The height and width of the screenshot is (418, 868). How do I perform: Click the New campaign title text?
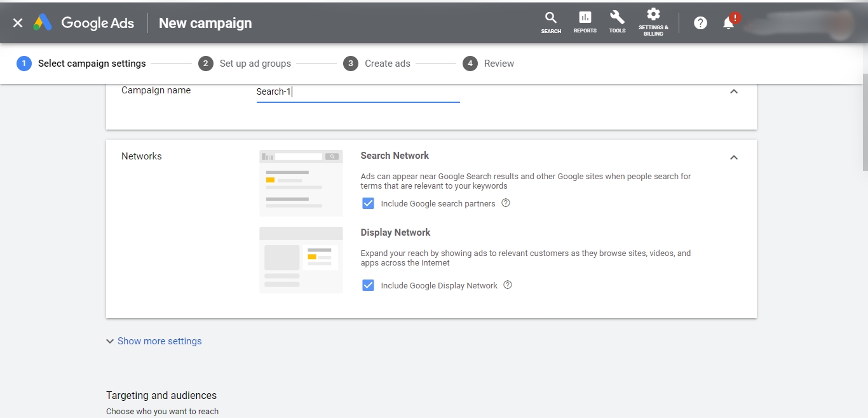click(x=205, y=23)
